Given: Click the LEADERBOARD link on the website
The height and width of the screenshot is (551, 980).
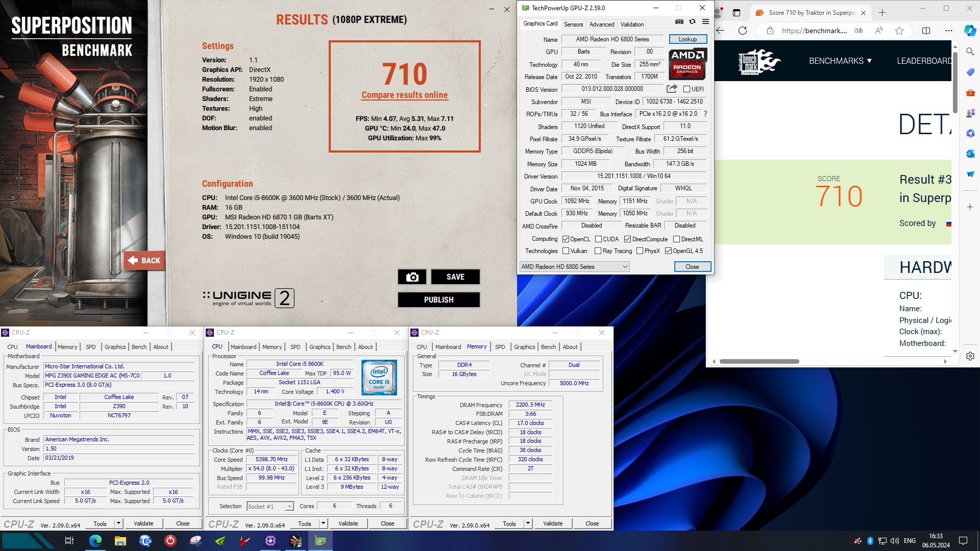Looking at the screenshot, I should point(924,61).
